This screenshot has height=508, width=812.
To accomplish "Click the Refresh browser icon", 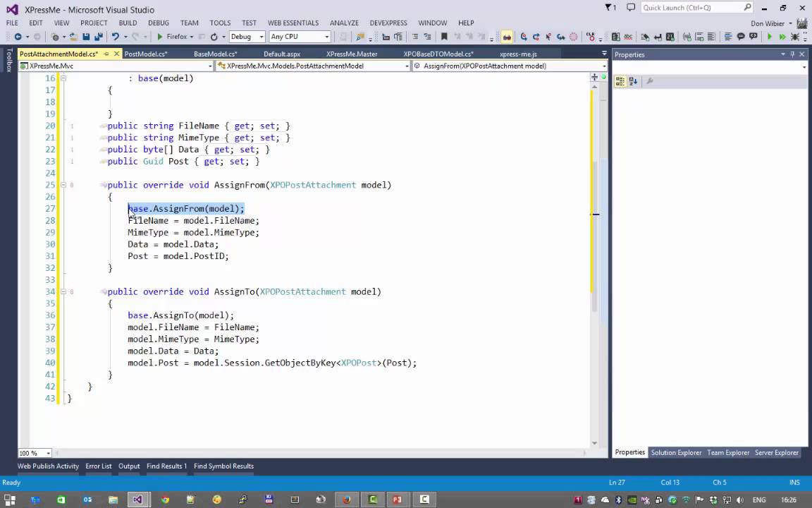I will (214, 37).
